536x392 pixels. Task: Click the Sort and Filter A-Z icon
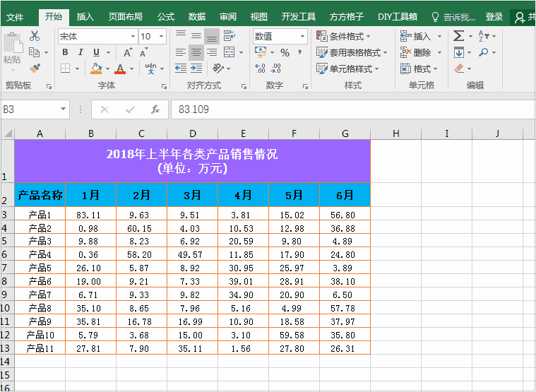pyautogui.click(x=484, y=36)
